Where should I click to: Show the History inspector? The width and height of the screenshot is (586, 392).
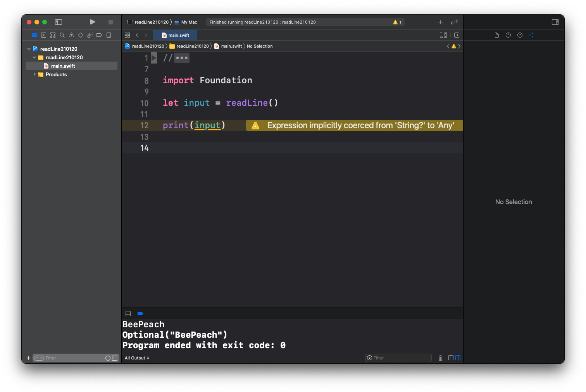tap(508, 35)
